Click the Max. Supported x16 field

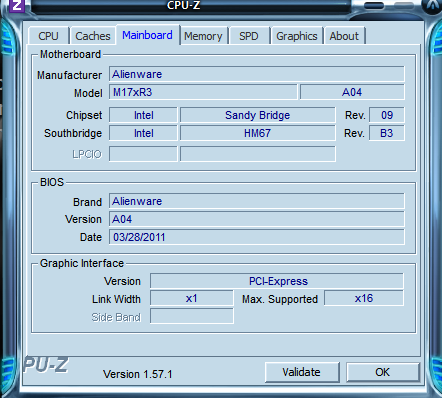coord(364,298)
